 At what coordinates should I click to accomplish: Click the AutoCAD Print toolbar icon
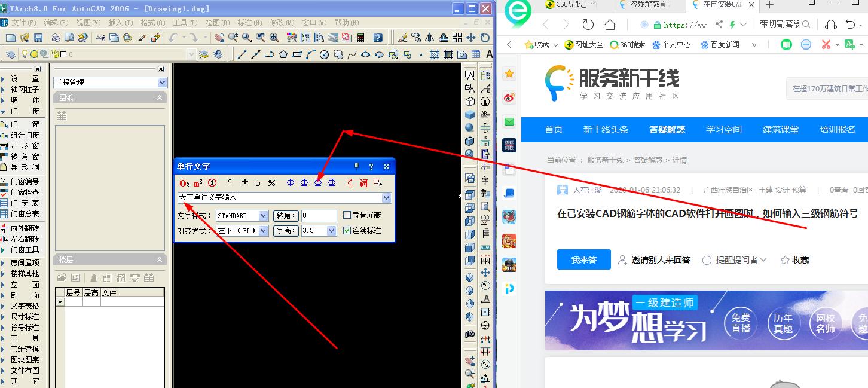coord(55,38)
